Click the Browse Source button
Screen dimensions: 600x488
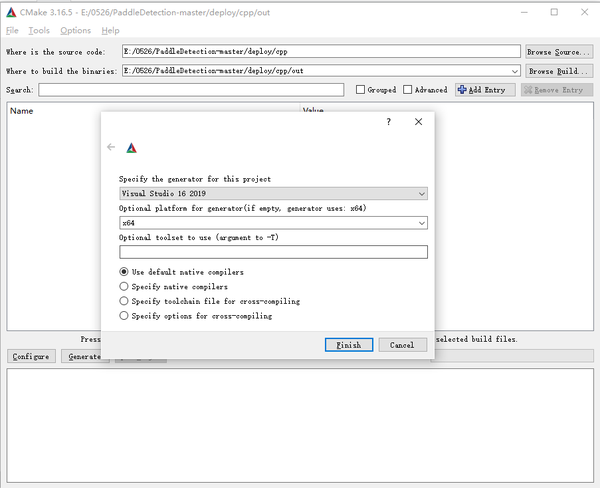tap(559, 52)
